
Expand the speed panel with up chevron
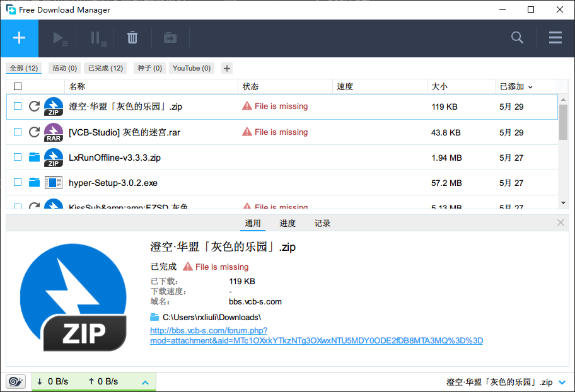(145, 383)
